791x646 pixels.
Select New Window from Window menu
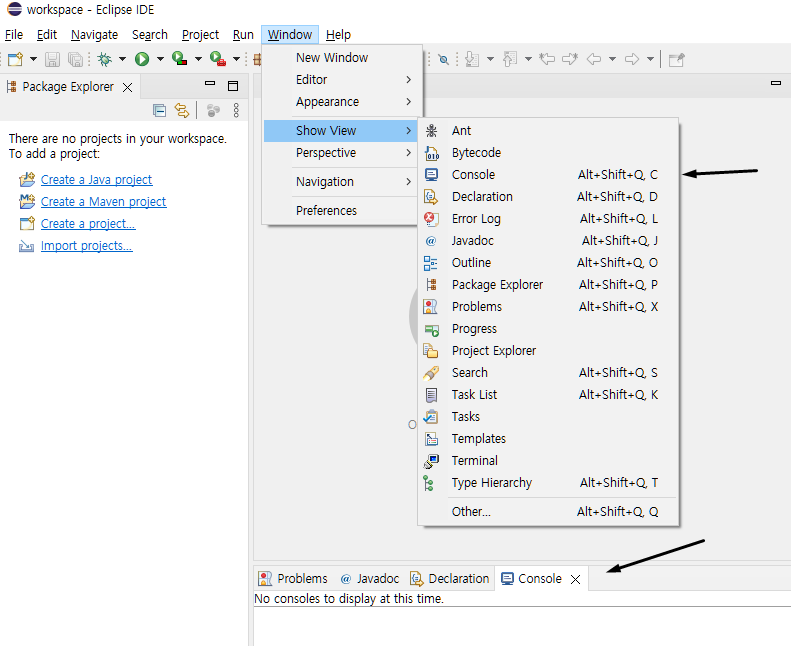point(342,57)
